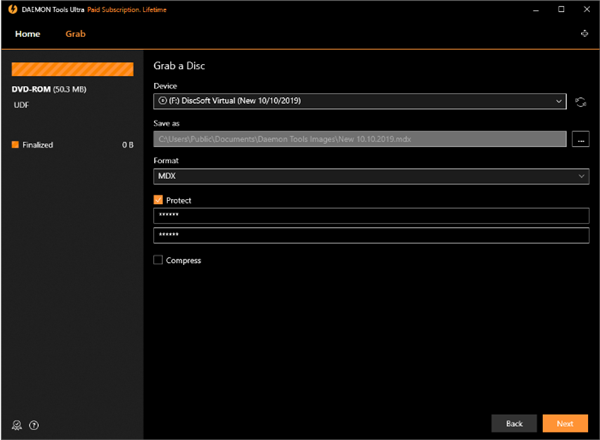Click the DAEMON Tools lightning logo icon
This screenshot has height=440, width=600.
(13, 9)
